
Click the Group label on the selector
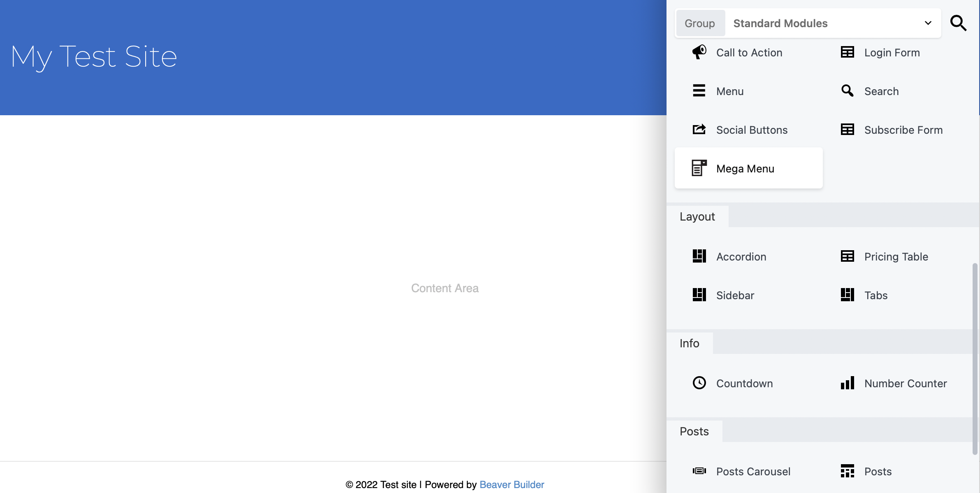tap(699, 23)
